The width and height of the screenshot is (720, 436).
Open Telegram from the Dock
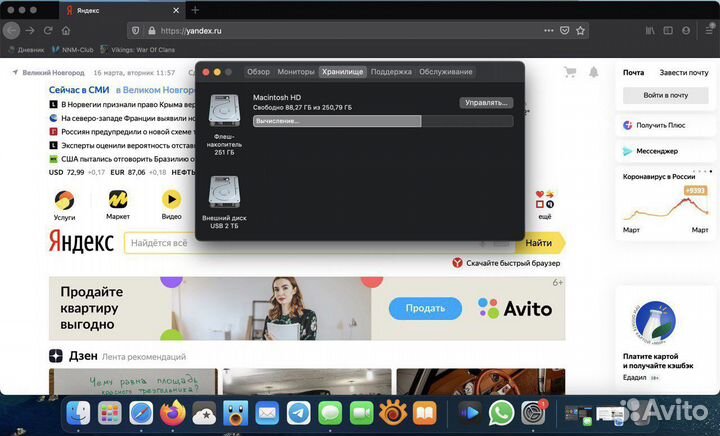point(298,413)
